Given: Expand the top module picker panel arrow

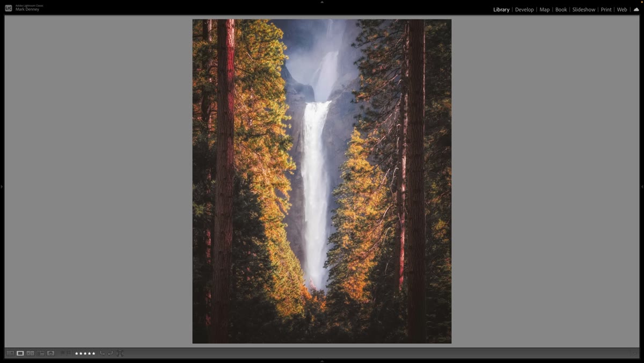Looking at the screenshot, I should tap(322, 2).
